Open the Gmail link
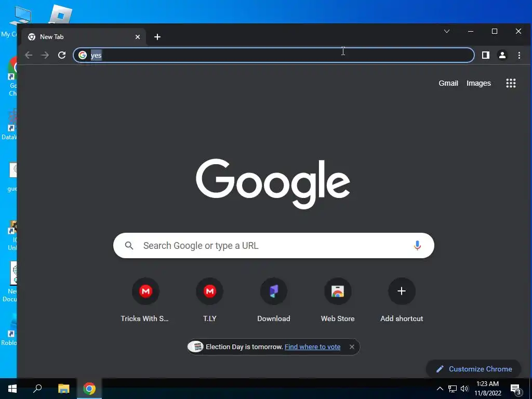The image size is (532, 399). (448, 83)
